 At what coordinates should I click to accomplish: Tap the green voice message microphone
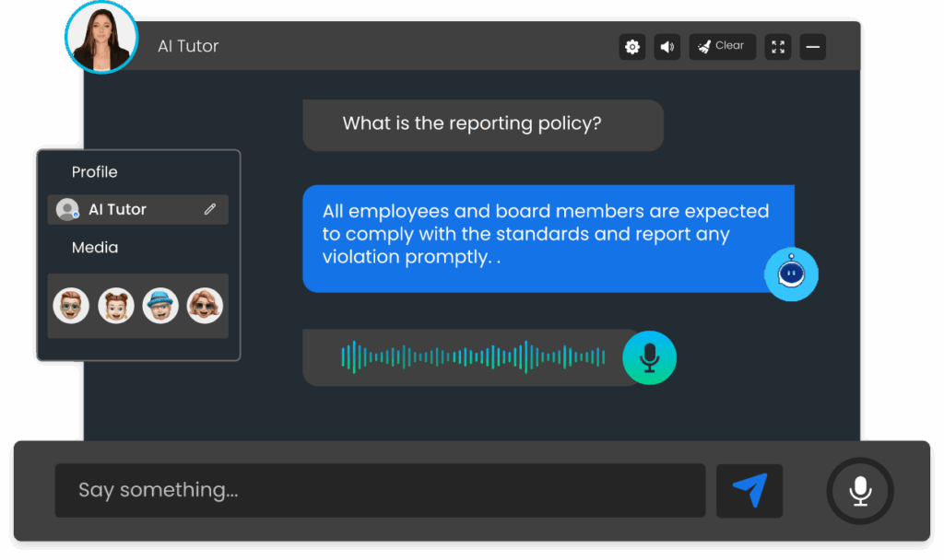tap(649, 357)
